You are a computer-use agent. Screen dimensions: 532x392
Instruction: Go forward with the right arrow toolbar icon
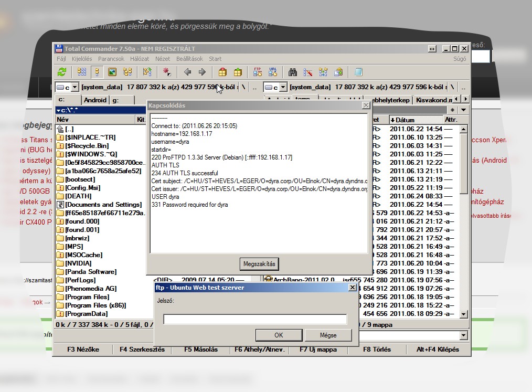point(202,72)
